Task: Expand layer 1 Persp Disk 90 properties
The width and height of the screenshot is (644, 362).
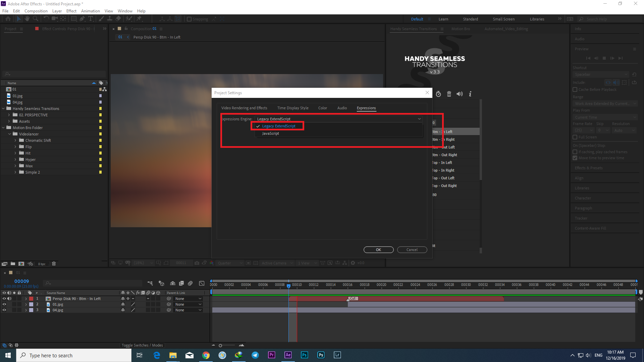Action: (26, 299)
